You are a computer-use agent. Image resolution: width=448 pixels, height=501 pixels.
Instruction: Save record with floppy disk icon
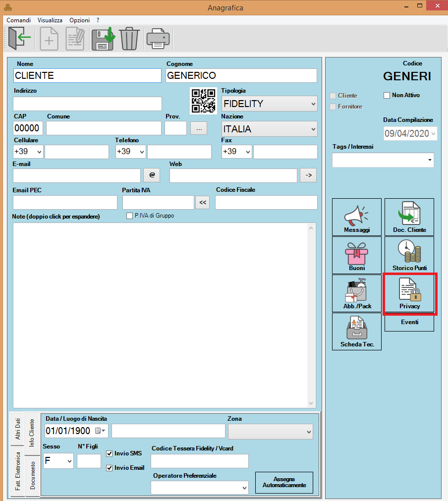[x=103, y=39]
